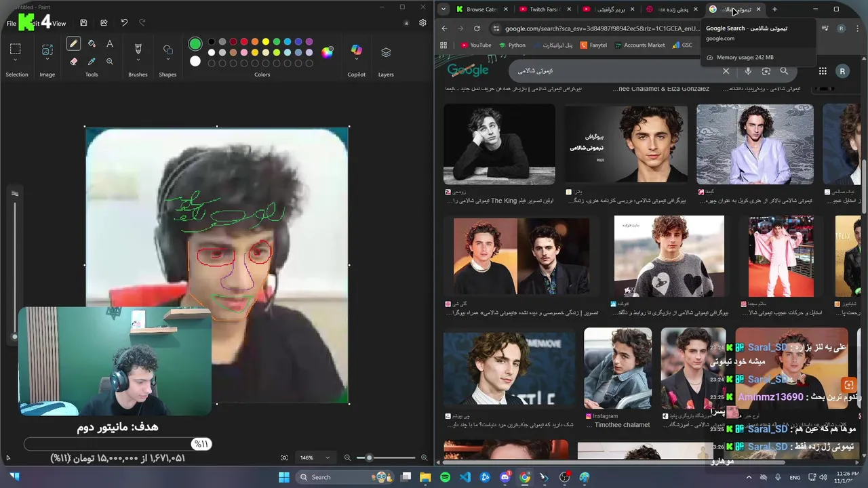Open the YouTube bookmark
This screenshot has width=868, height=488.
475,45
